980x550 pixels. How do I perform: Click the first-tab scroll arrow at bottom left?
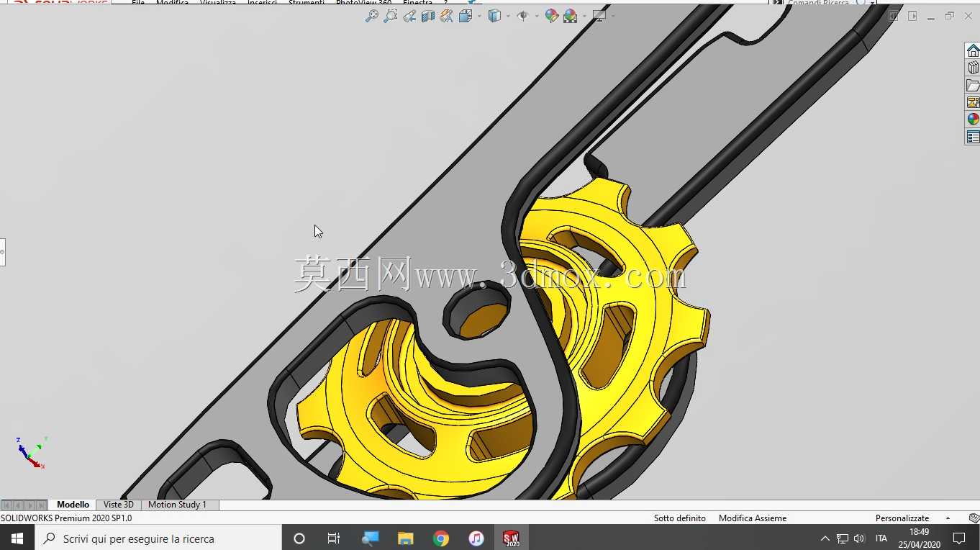click(6, 505)
